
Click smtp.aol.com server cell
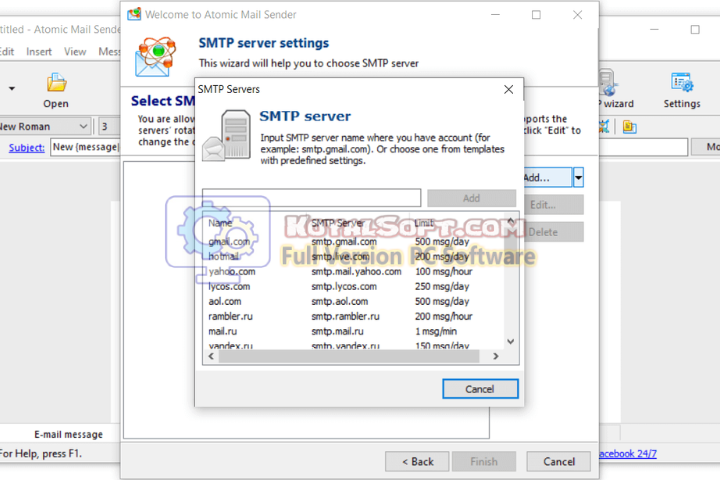coord(339,301)
